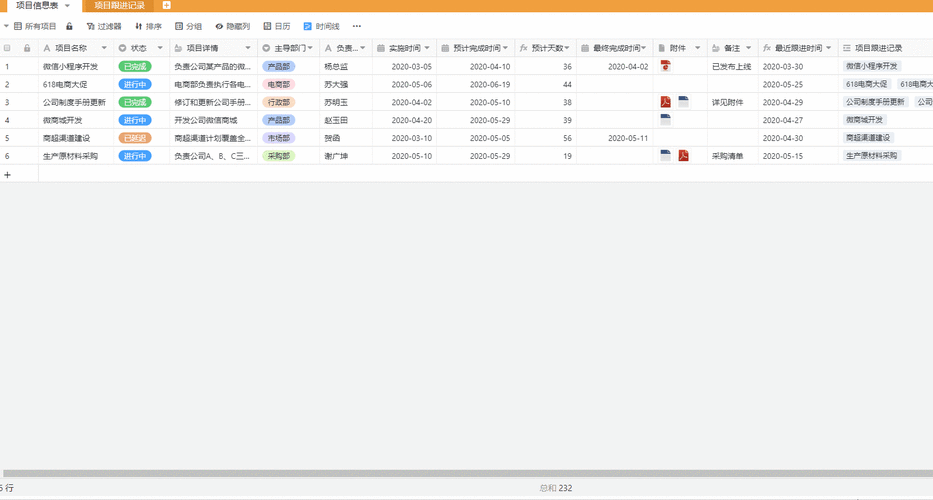Select the 618电商大促 project name cell
933x500 pixels.
coord(76,85)
